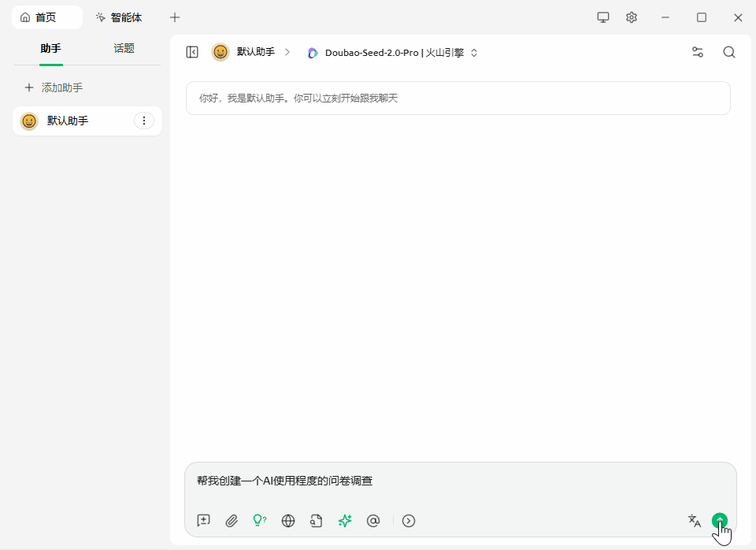Toggle the globe web search icon
The width and height of the screenshot is (756, 550).
(x=288, y=520)
